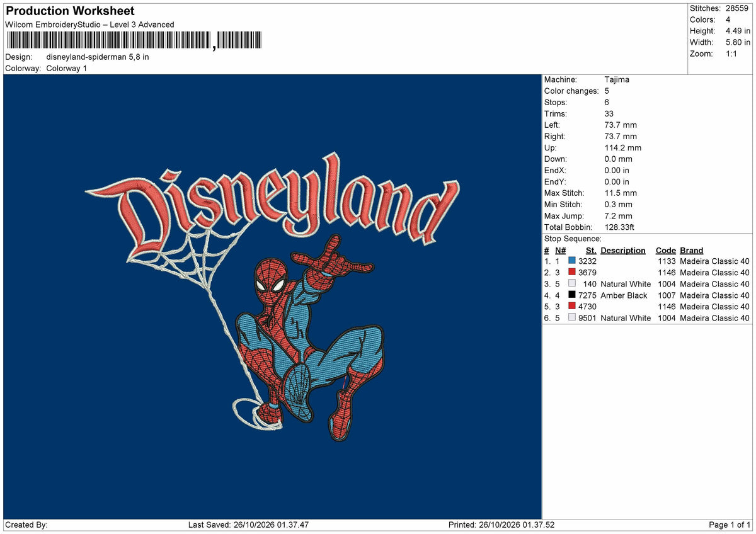Click the black Amber Black swatch
Viewport: 756px width, 534px height.
click(x=572, y=295)
